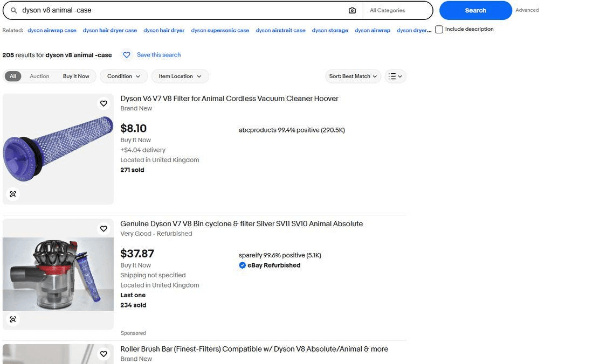Open related search dyson hair dryer
This screenshot has height=364, width=593.
164,30
